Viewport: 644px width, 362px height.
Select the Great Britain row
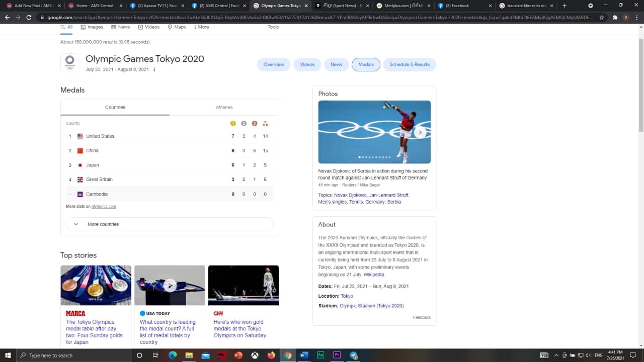(x=170, y=179)
